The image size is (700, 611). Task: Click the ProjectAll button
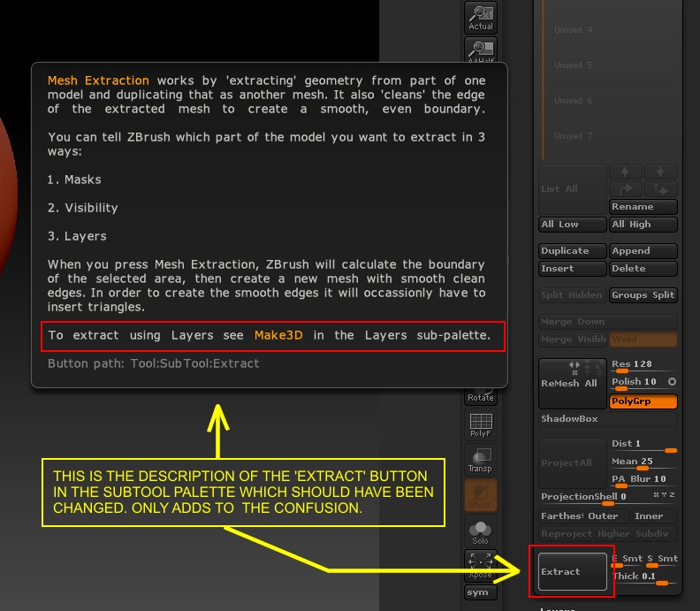tap(573, 463)
